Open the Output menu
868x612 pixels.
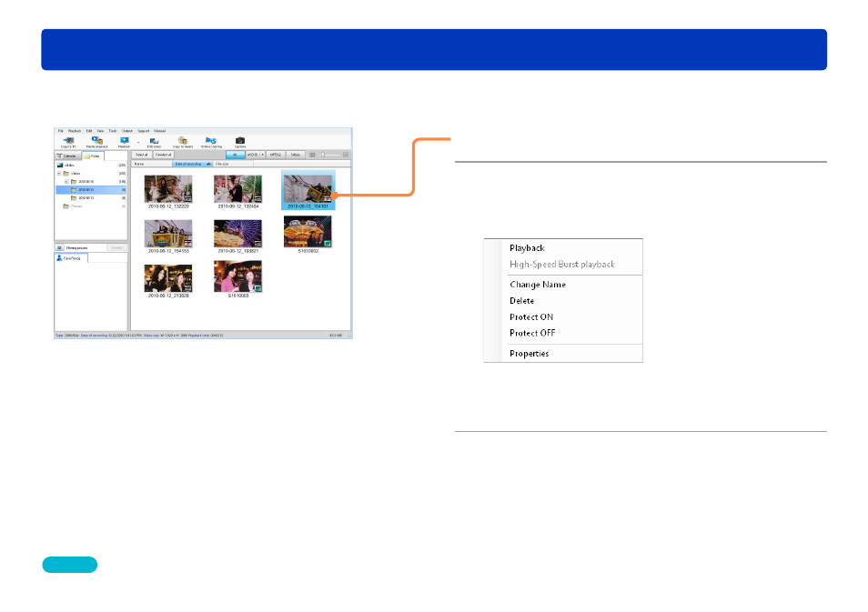127,131
